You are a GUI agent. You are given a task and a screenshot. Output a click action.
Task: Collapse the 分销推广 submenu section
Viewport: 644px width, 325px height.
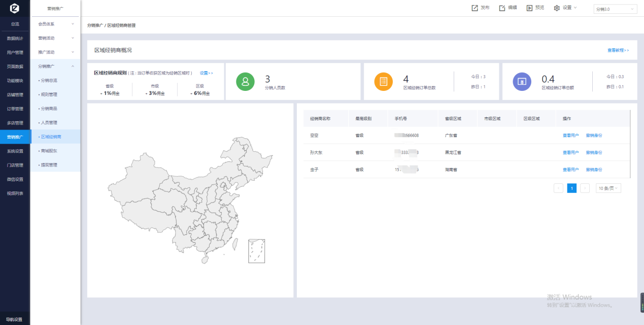tap(55, 66)
